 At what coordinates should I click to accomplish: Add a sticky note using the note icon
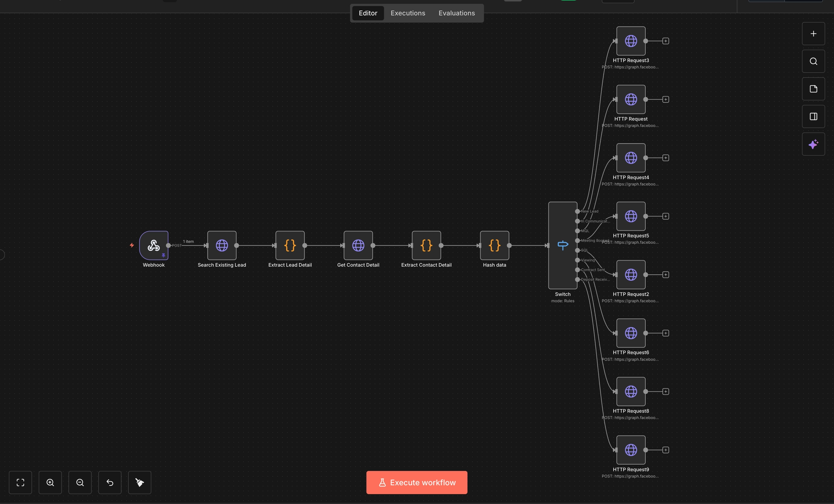click(x=813, y=89)
